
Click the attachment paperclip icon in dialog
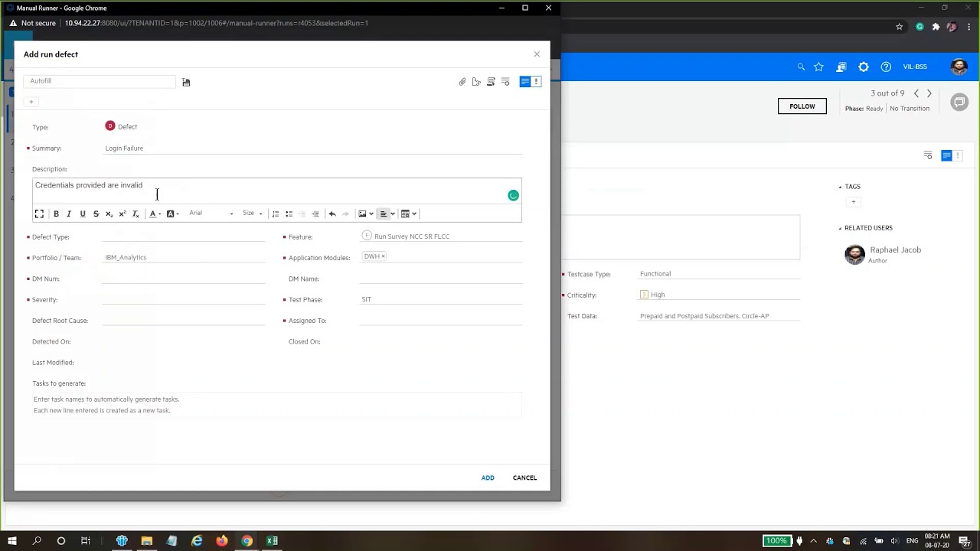[x=462, y=82]
